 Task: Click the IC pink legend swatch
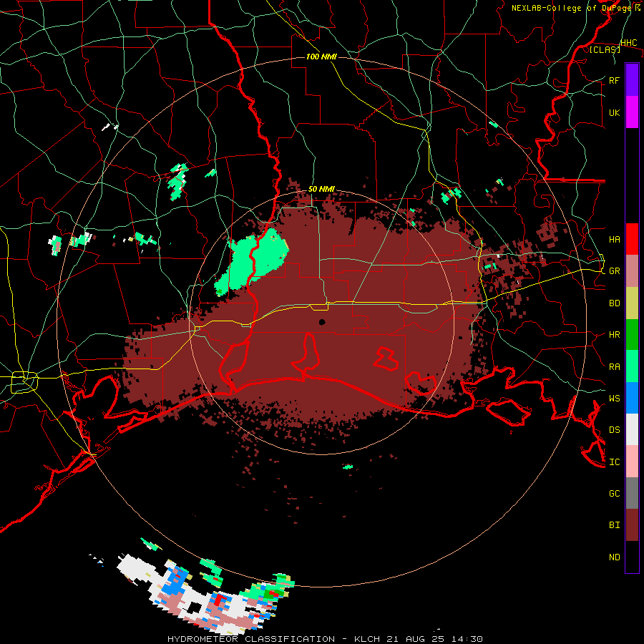[x=632, y=462]
